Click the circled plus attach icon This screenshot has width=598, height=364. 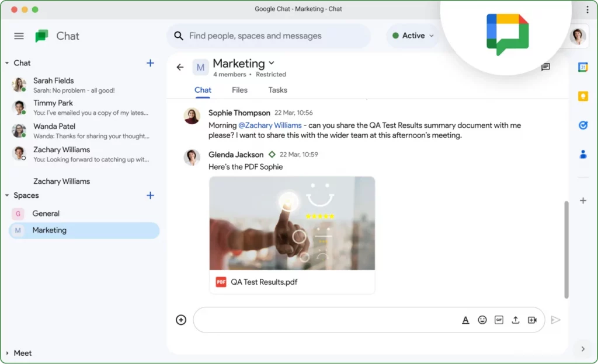(x=181, y=320)
